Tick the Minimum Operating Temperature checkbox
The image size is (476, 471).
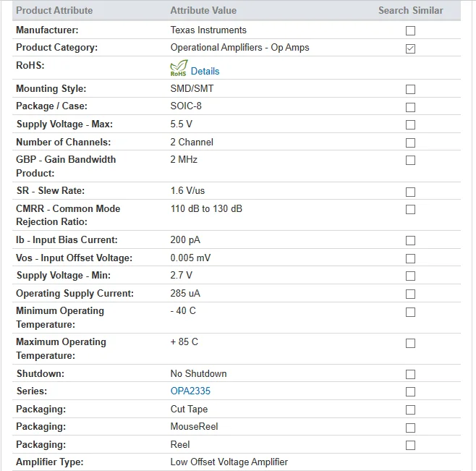pos(410,312)
